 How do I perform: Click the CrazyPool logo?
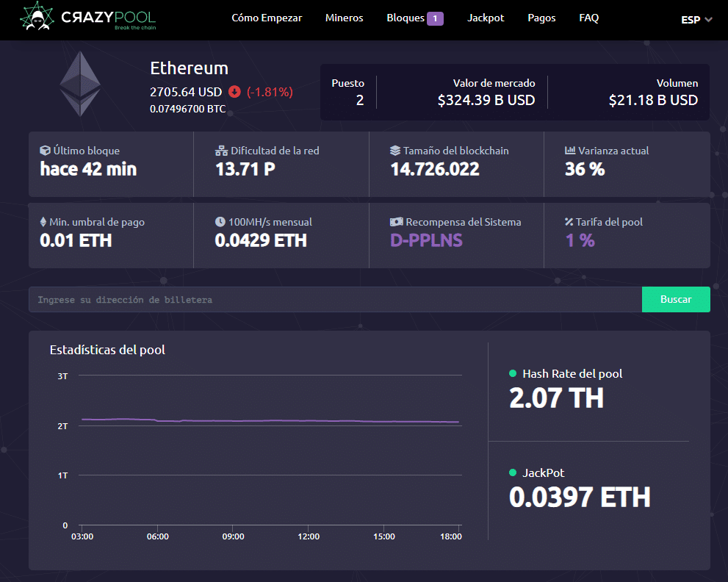[87, 17]
